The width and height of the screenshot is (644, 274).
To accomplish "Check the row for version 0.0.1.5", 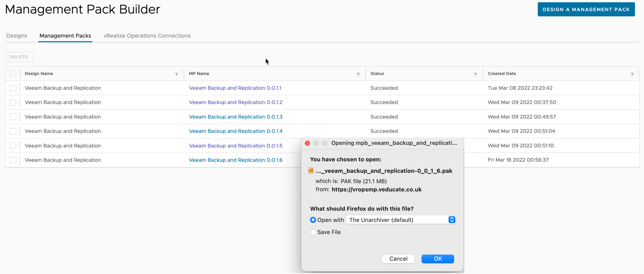I will pyautogui.click(x=13, y=146).
